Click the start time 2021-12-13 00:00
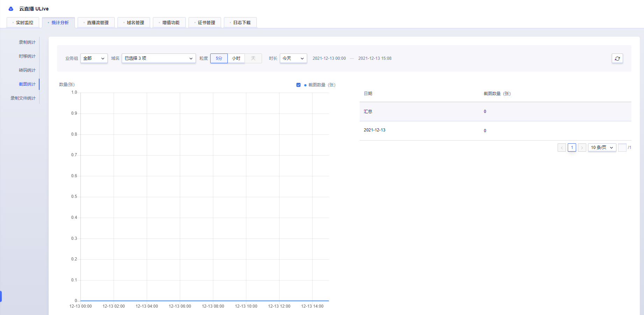The image size is (644, 315). [x=329, y=58]
